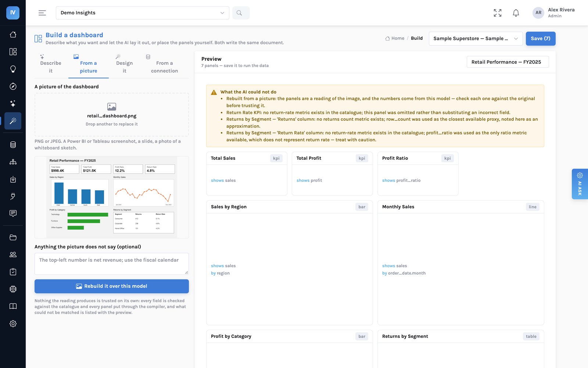Open the compass explore icon in sidebar
This screenshot has width=588, height=368.
pos(13,86)
